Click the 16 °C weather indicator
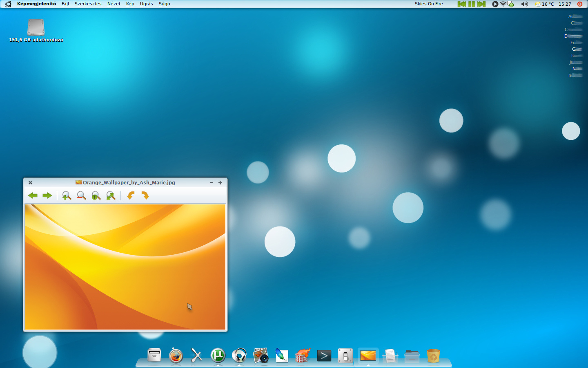This screenshot has height=368, width=588. 545,4
